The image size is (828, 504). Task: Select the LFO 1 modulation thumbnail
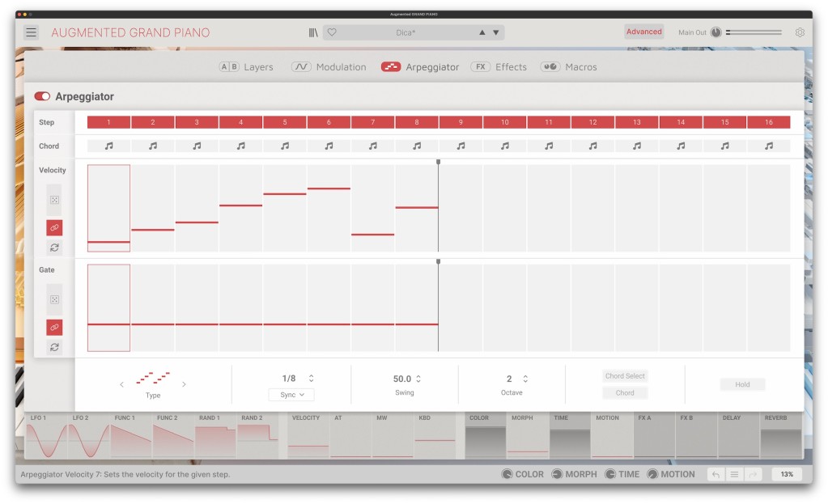coord(46,437)
